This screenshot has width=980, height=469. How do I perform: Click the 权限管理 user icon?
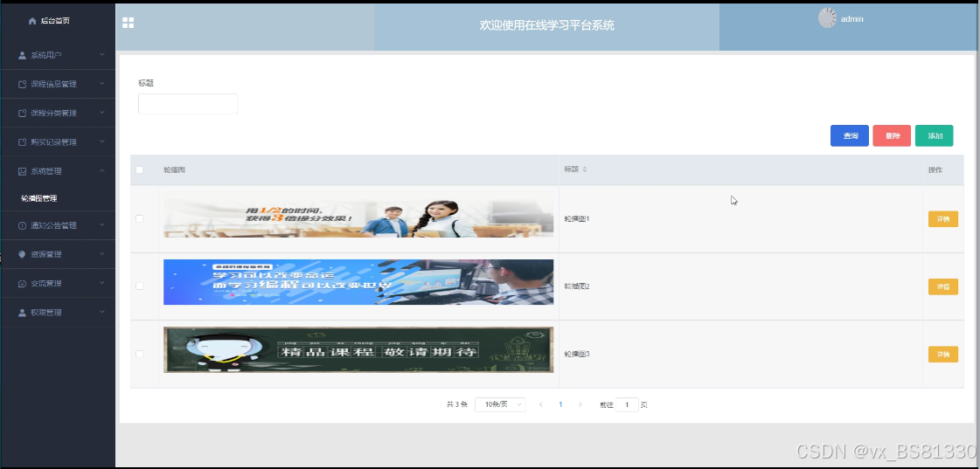(23, 313)
